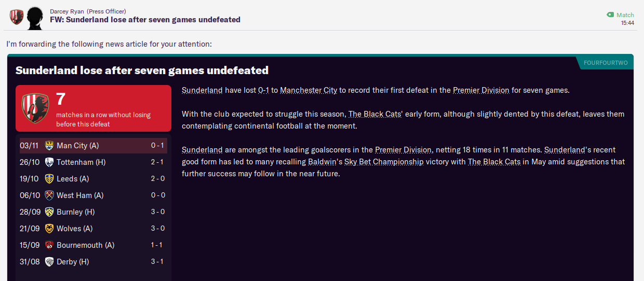
Task: Click the Man City club badge
Action: (49, 146)
